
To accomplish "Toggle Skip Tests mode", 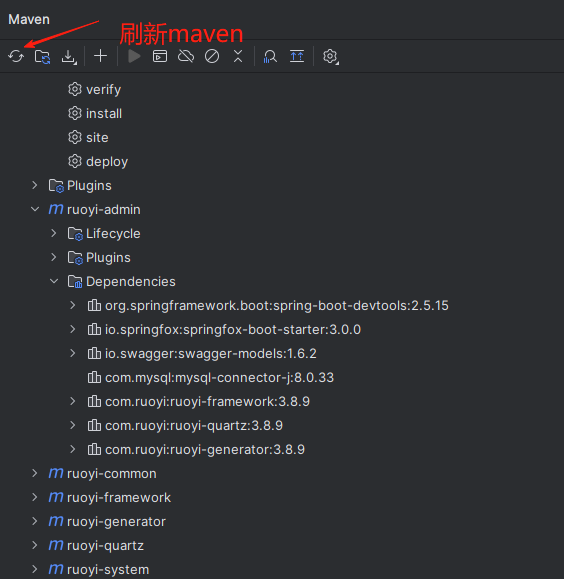I will point(212,56).
